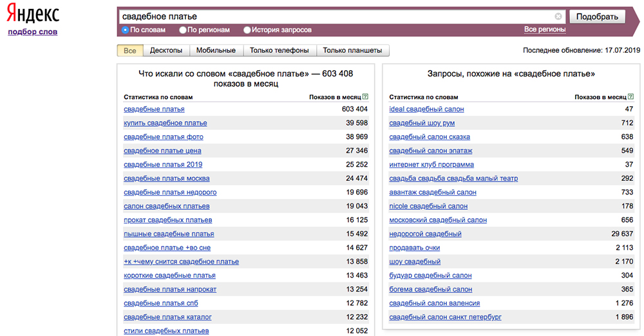Image resolution: width=644 pixels, height=336 pixels.
Task: Switch to the 'Десктопы' tab
Action: pyautogui.click(x=166, y=50)
